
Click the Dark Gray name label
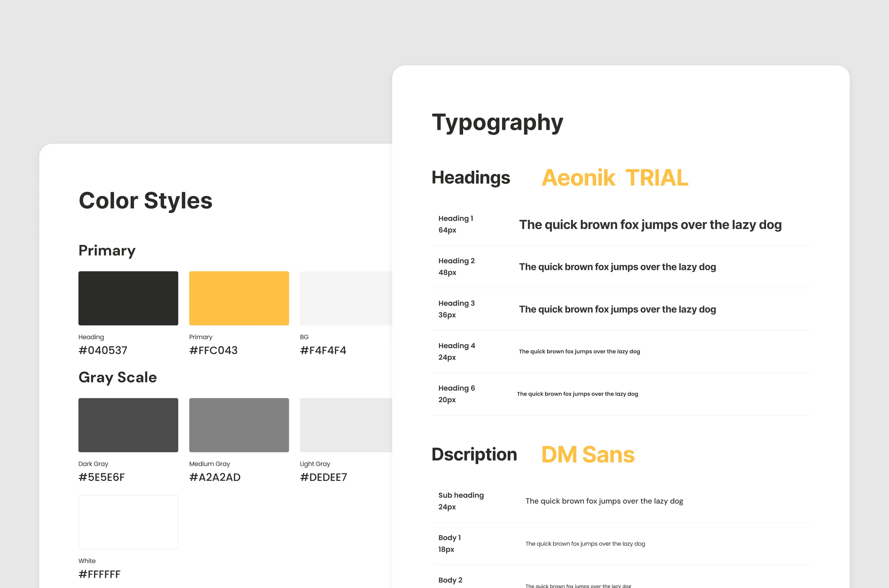[x=93, y=464]
